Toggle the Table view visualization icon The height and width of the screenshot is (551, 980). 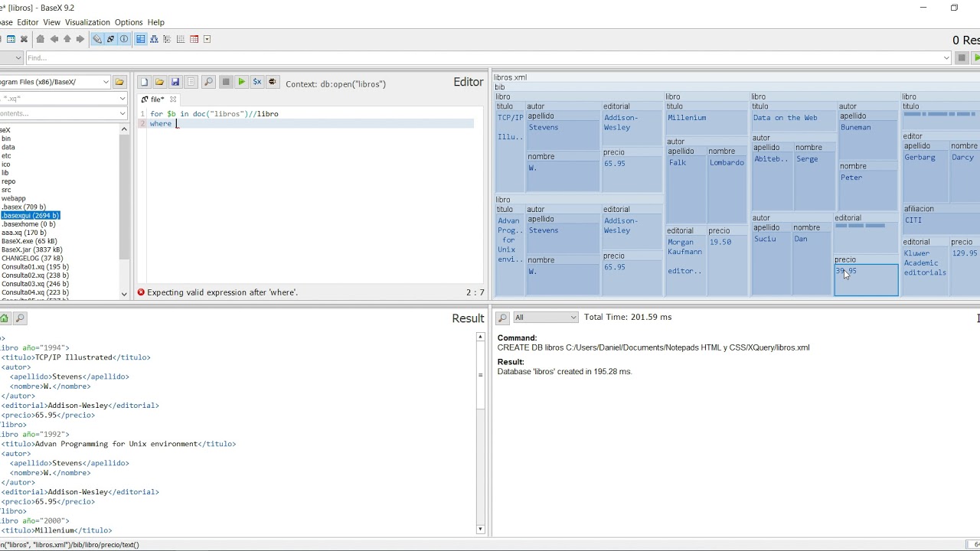point(194,39)
